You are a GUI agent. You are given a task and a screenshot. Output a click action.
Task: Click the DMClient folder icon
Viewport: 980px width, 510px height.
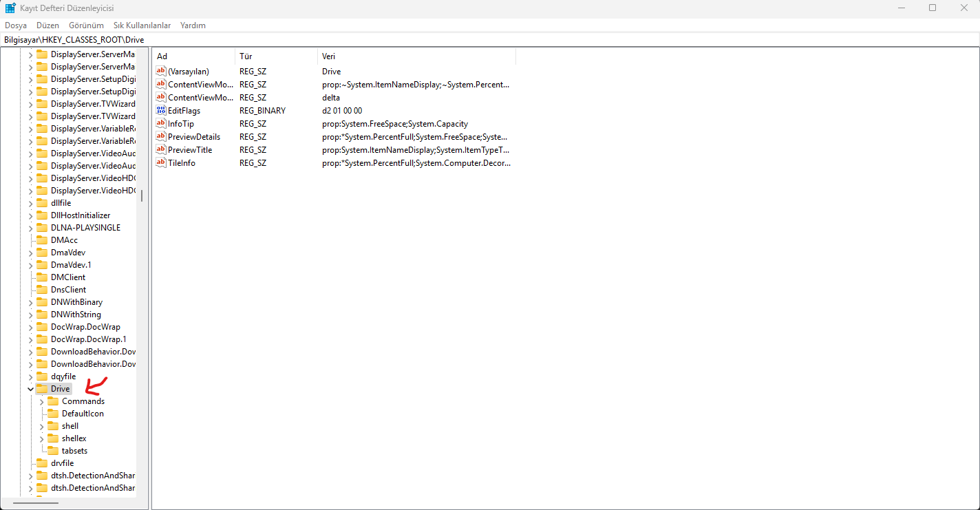42,277
